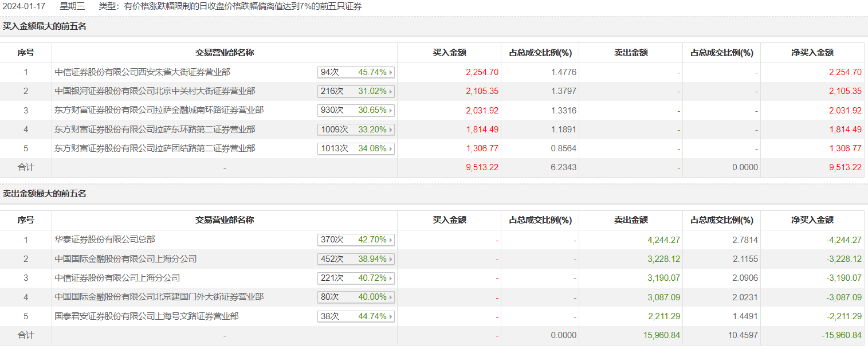This screenshot has width=868, height=349.
Task: Click net buy amount -3,087.09
Action: point(843,297)
